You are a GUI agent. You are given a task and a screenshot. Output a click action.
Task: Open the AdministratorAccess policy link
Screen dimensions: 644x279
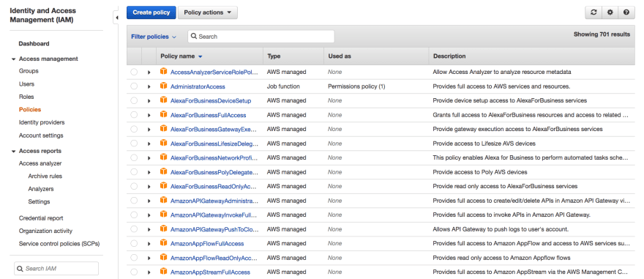[198, 86]
